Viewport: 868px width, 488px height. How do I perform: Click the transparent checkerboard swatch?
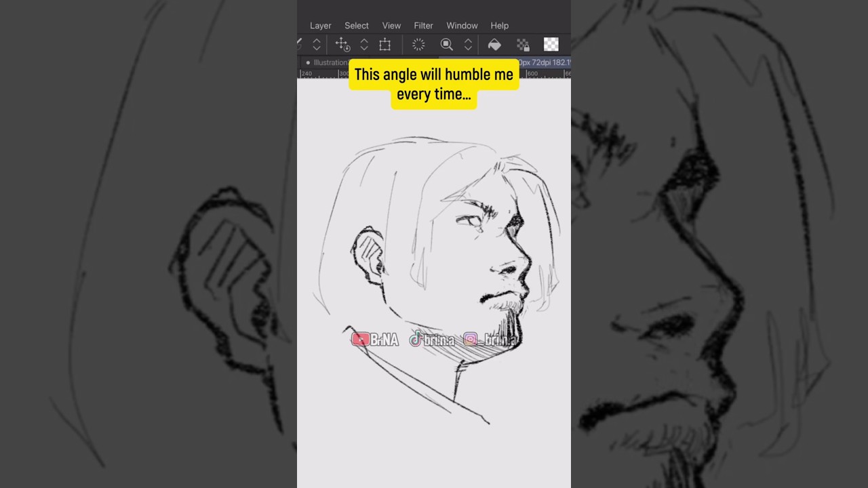pyautogui.click(x=551, y=45)
